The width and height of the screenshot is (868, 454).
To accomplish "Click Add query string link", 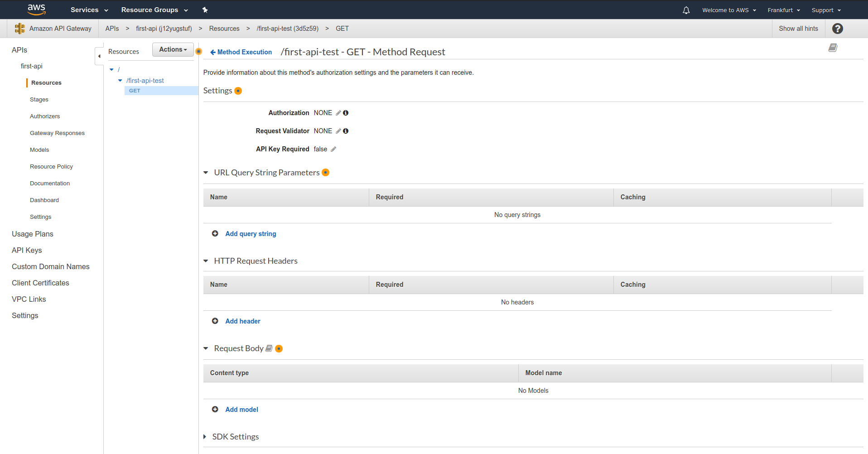I will (251, 234).
